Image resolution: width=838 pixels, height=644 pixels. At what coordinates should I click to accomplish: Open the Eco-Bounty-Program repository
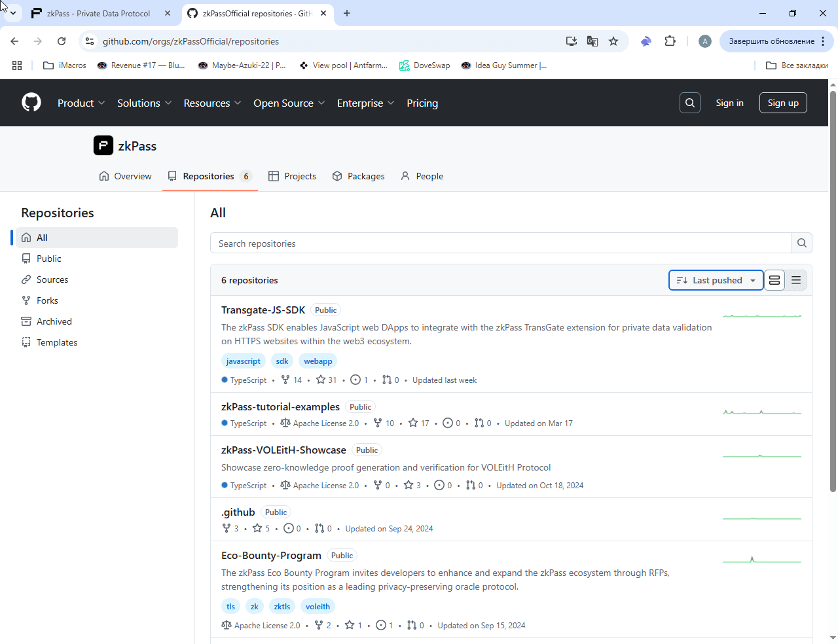[x=271, y=555]
